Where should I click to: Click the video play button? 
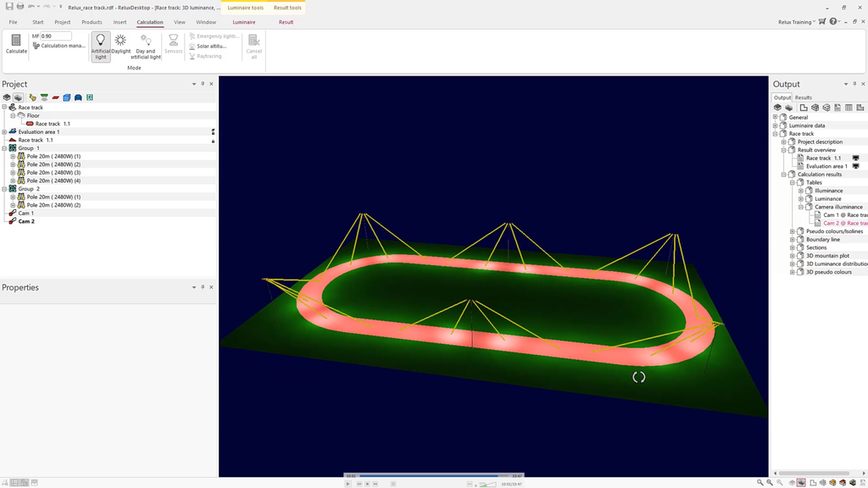348,484
